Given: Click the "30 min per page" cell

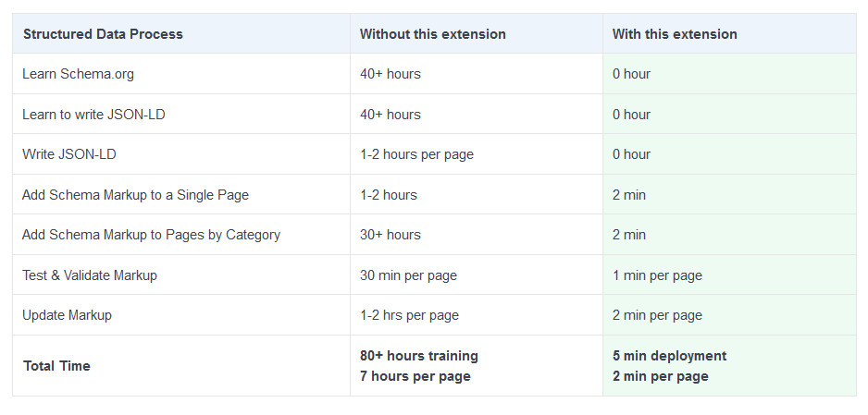Looking at the screenshot, I should [x=408, y=275].
